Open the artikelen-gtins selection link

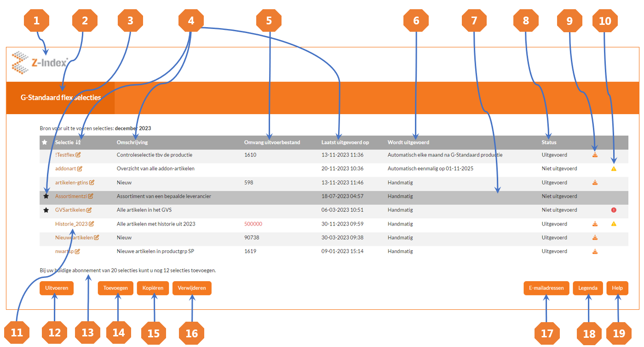point(72,183)
